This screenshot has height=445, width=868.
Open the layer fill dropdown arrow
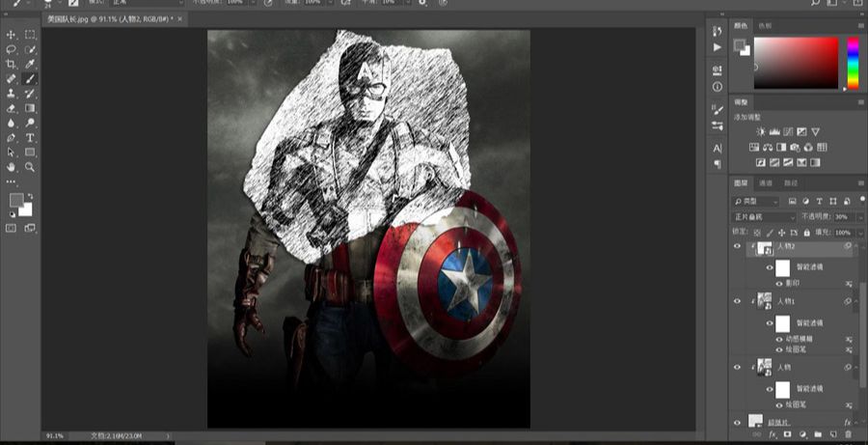(x=859, y=233)
